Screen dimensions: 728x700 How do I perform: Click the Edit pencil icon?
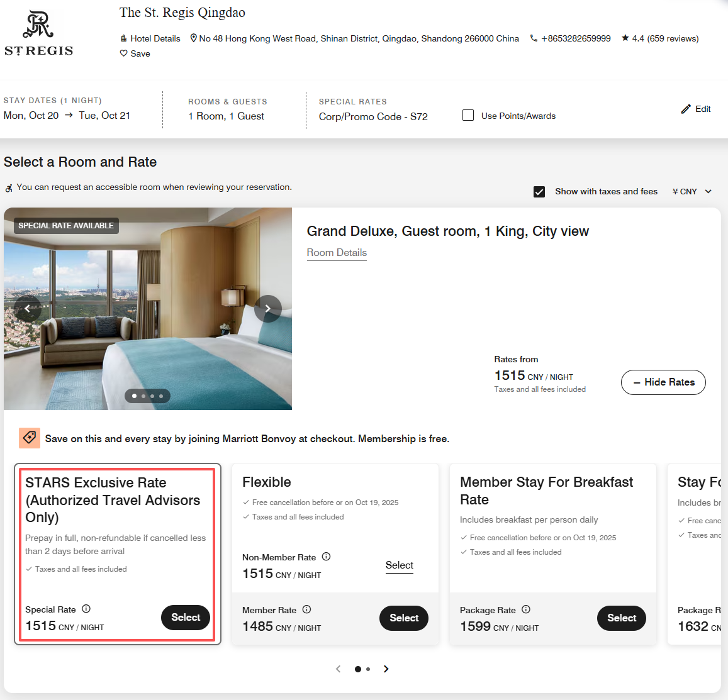[686, 109]
